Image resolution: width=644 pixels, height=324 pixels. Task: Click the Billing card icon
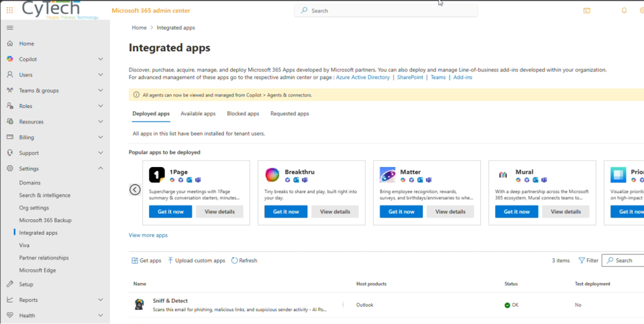[10, 137]
